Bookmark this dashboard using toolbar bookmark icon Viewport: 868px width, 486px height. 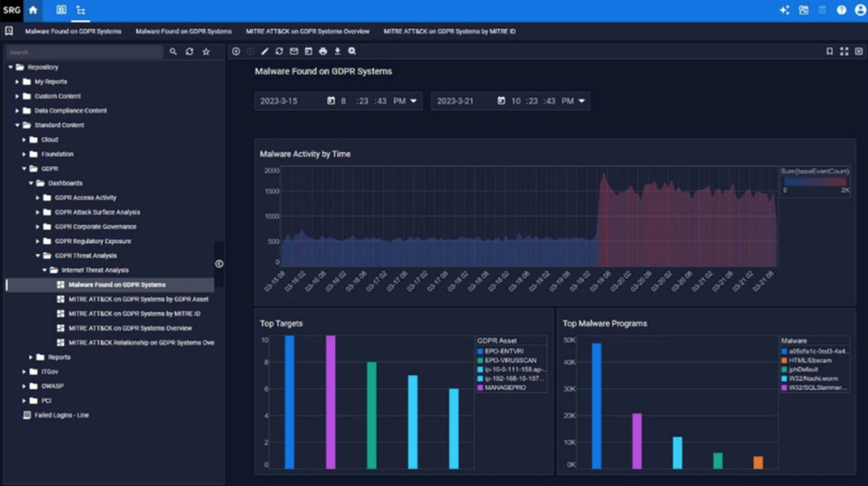click(x=829, y=51)
